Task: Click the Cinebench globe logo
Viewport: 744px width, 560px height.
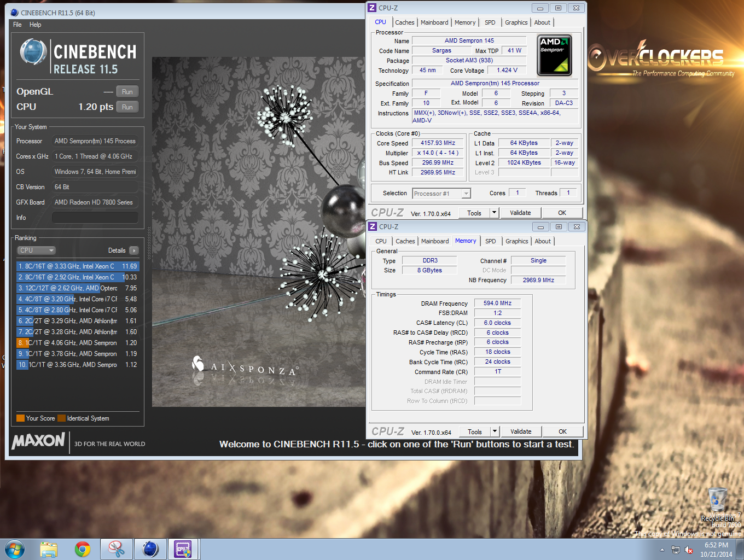Action: point(33,52)
